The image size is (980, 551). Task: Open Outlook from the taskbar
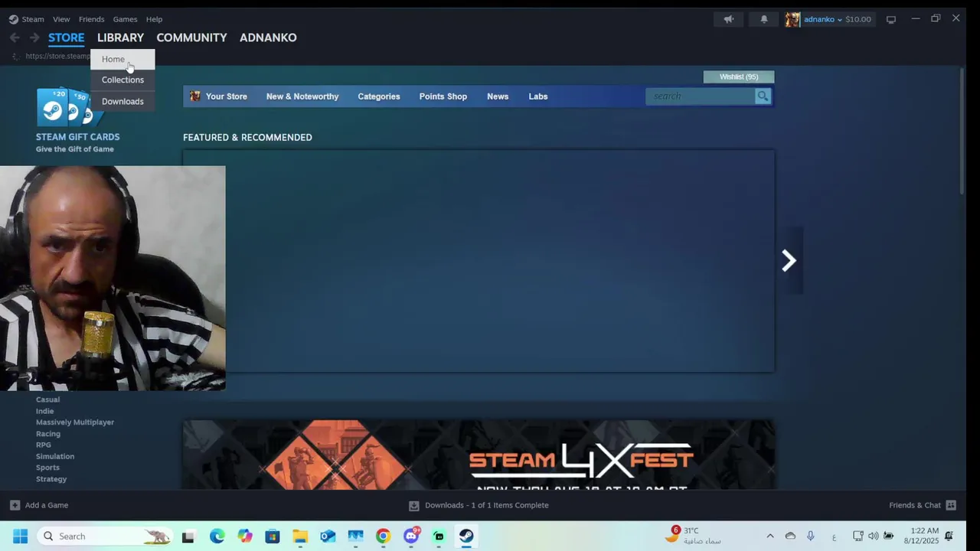click(x=328, y=536)
